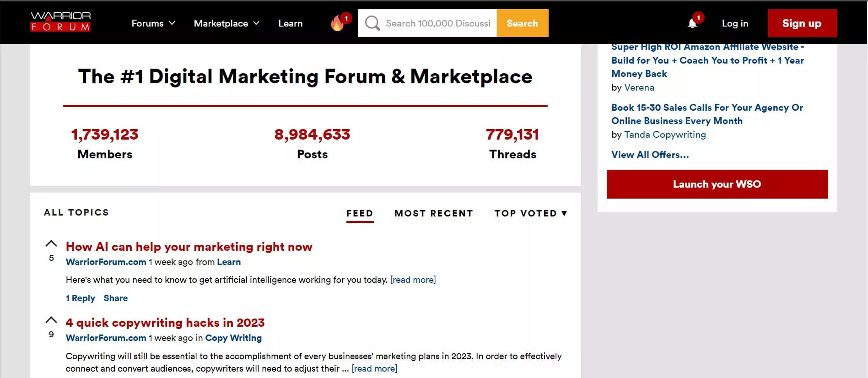Expand the TOP VOTED sorting options
Screen dimensions: 868x378
(x=530, y=213)
